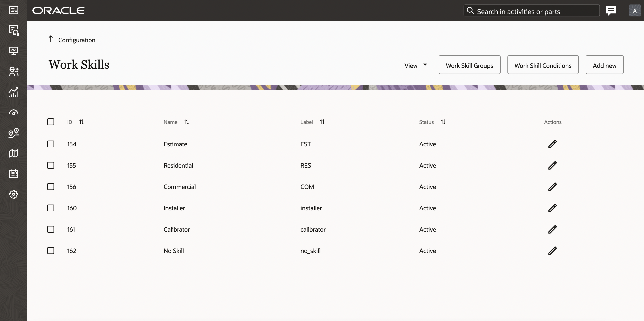Viewport: 644px width, 321px height.
Task: Sort the table by ID column
Action: (x=82, y=122)
